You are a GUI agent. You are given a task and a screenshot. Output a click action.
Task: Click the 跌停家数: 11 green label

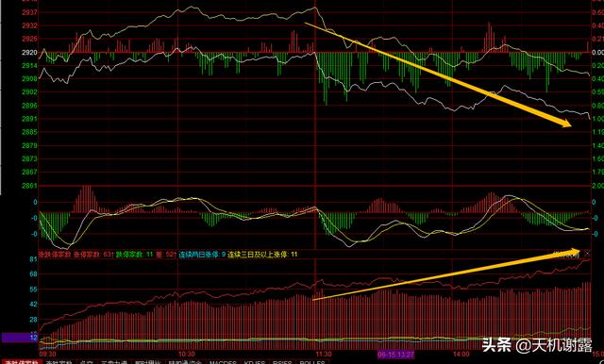134,255
